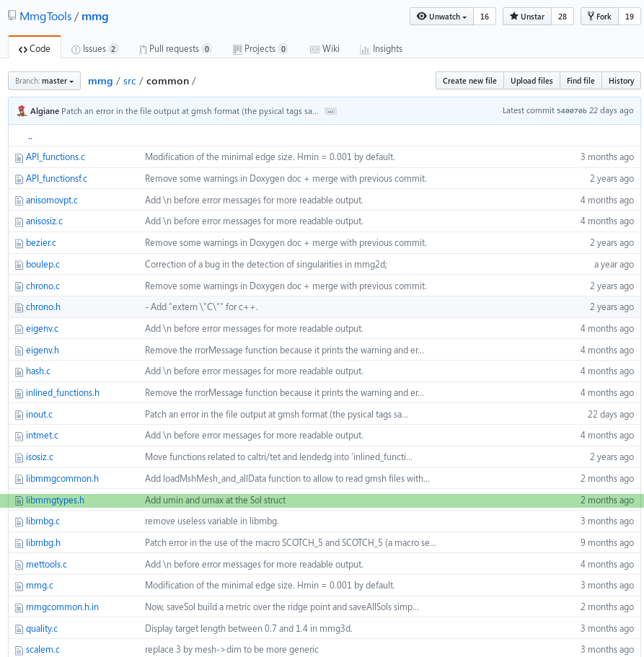The width and height of the screenshot is (644, 657).
Task: Click the file icon beside libmmgtypes.h
Action: coord(19,501)
